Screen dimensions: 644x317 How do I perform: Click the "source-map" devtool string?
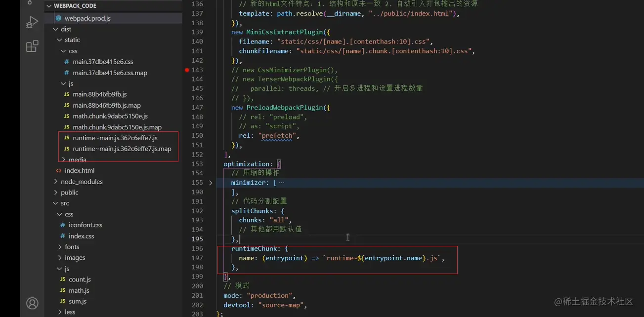click(281, 305)
